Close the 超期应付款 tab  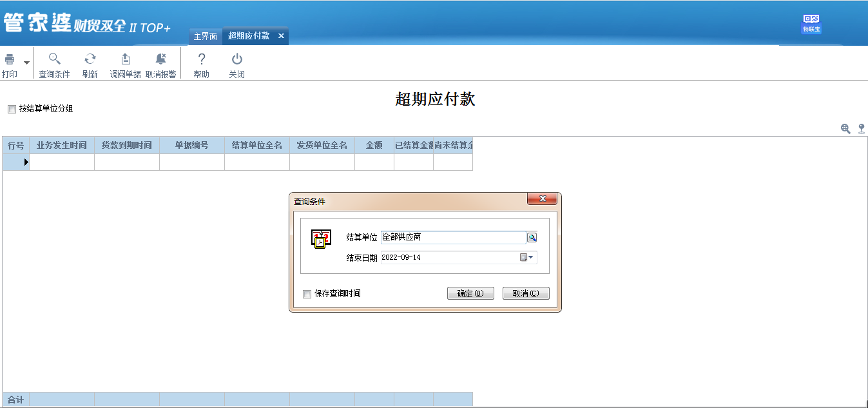click(281, 36)
